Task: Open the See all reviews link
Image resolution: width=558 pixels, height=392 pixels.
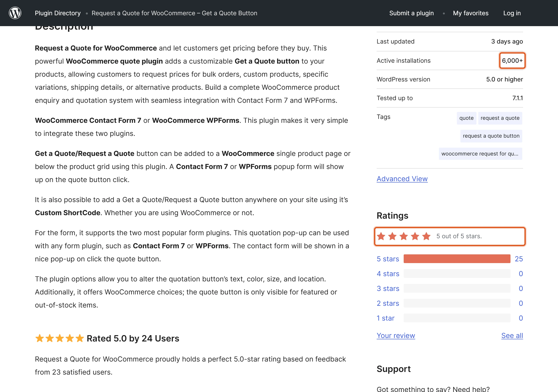Action: [512, 336]
